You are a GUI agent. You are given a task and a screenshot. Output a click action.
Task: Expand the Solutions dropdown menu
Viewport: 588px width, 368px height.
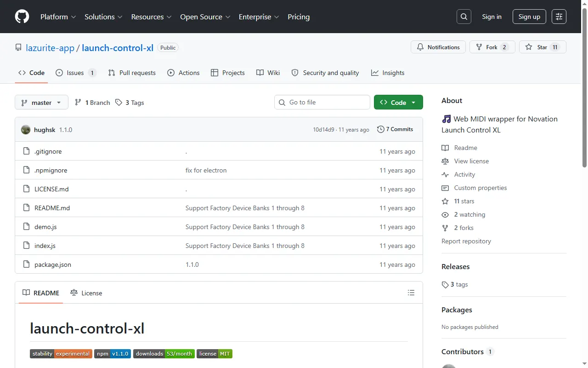click(103, 17)
